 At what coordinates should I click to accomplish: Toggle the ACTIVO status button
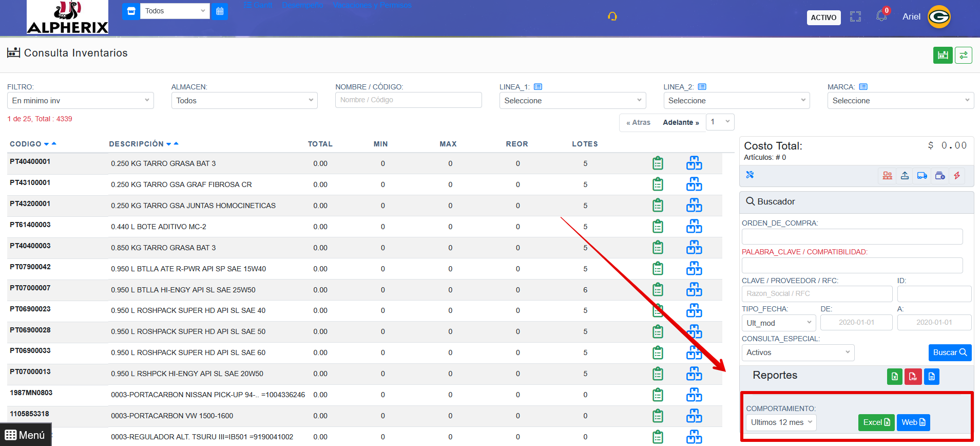[x=823, y=17]
